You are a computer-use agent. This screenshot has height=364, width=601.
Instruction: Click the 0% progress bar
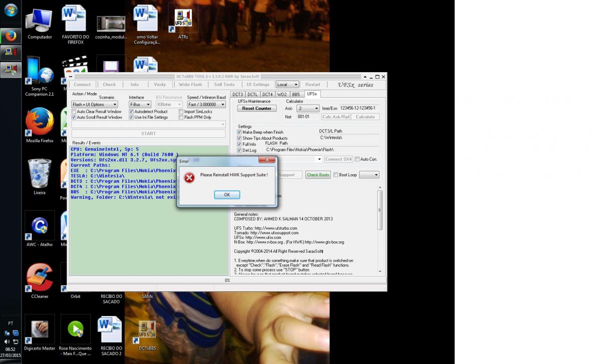coord(227,280)
